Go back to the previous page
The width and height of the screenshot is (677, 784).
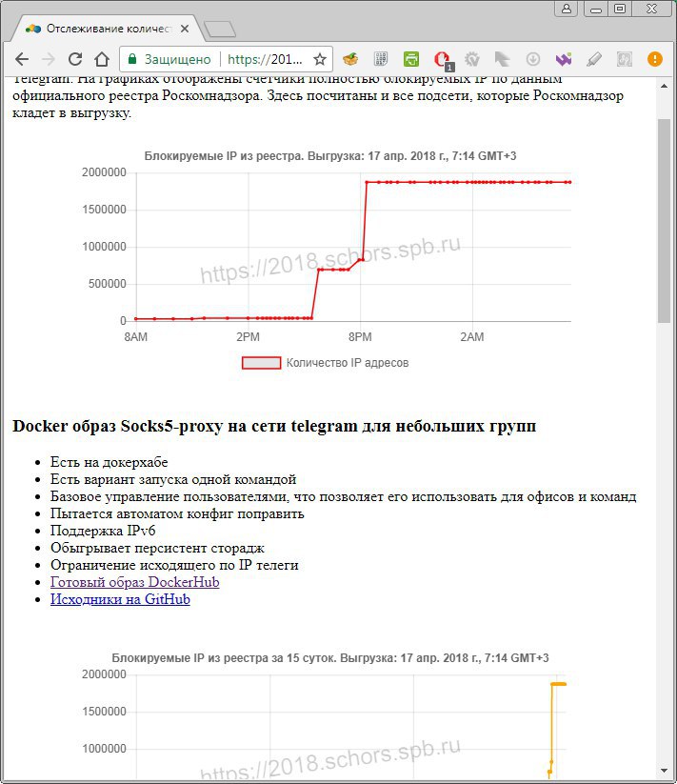click(22, 59)
